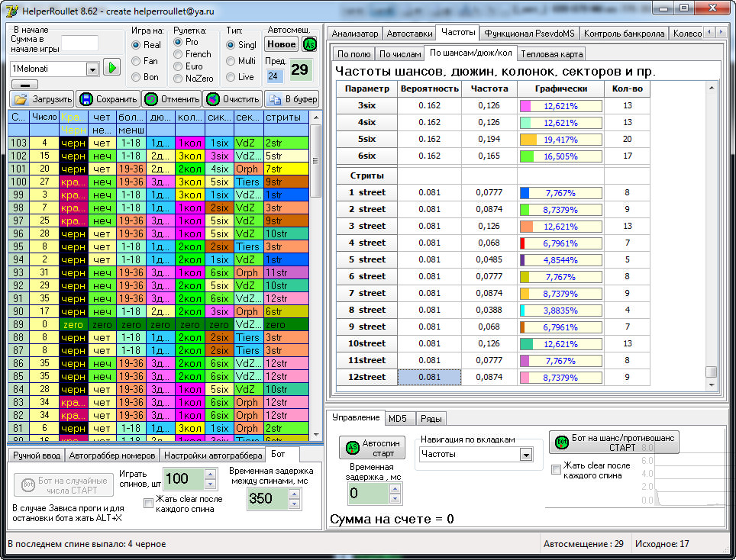Click the Сумма в начале игры field
The image size is (736, 560).
pos(79,43)
